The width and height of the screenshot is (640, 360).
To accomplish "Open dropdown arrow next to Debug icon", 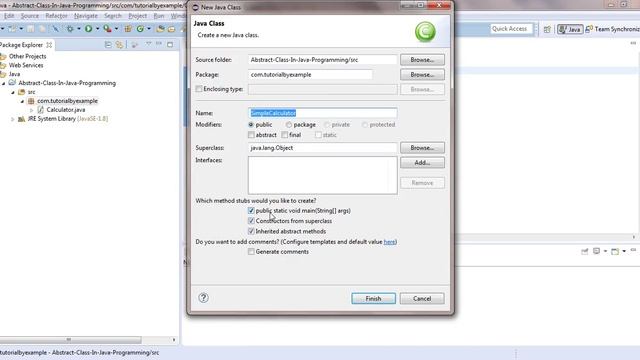I will tap(79, 29).
